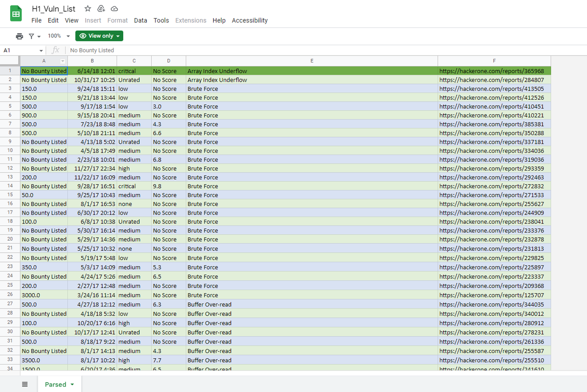Click the 7.7 score cell

168,360
